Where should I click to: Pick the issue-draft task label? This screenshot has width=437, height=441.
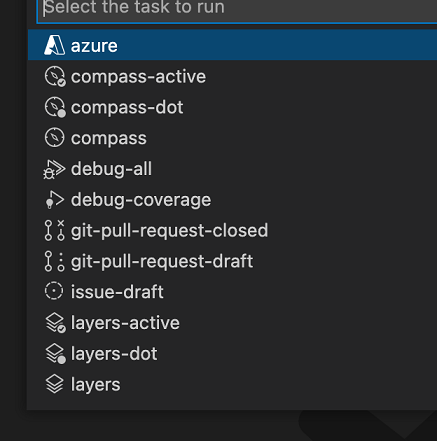(117, 292)
